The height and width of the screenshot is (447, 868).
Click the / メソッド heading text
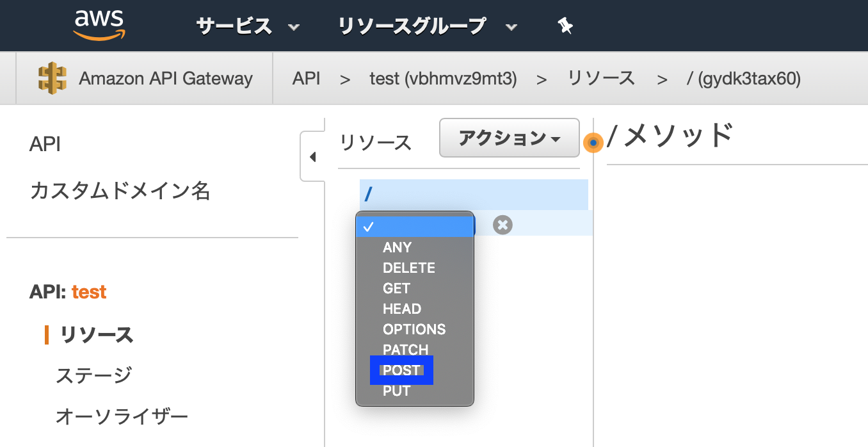(670, 136)
